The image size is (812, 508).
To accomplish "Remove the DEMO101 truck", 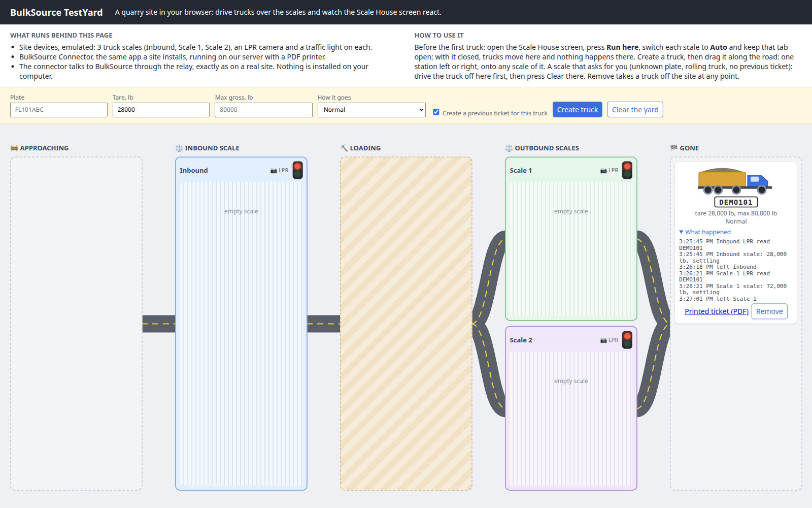I will pyautogui.click(x=769, y=311).
